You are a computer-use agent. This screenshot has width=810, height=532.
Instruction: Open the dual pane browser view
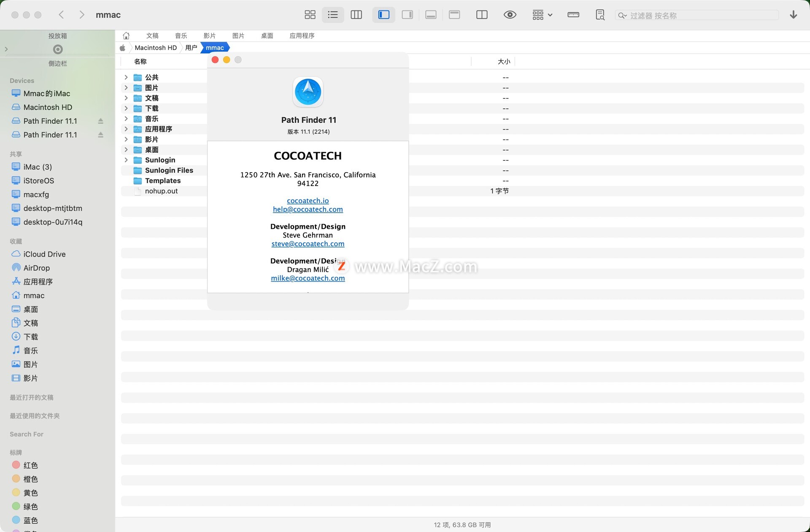pyautogui.click(x=482, y=15)
